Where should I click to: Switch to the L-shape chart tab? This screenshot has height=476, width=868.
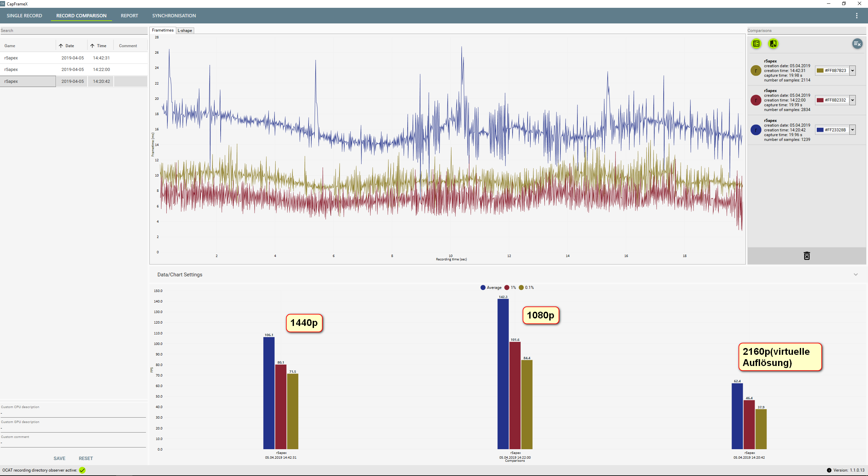point(185,31)
